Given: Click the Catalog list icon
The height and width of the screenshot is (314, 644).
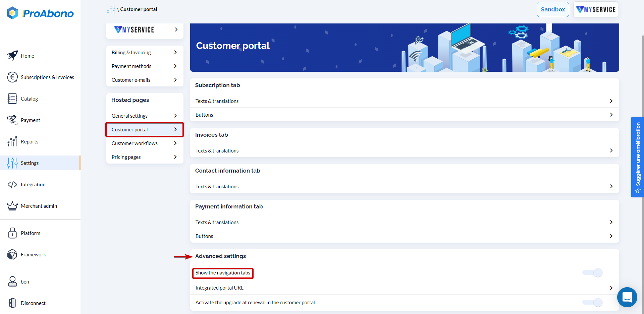Looking at the screenshot, I should click(12, 99).
